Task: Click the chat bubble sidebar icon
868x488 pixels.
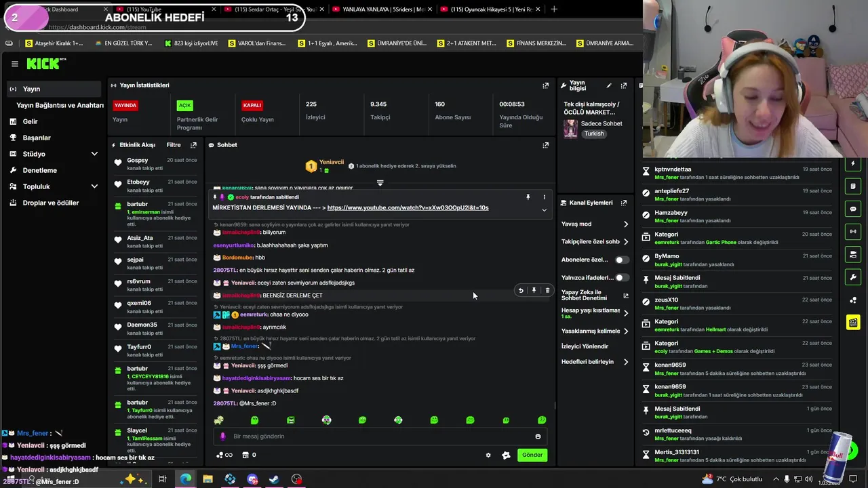Action: [853, 209]
